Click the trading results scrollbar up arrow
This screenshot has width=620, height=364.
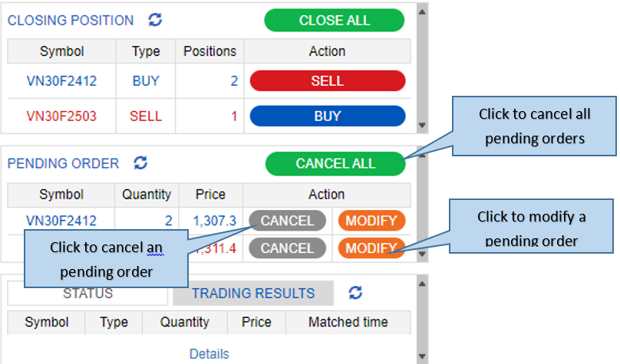coord(422,284)
